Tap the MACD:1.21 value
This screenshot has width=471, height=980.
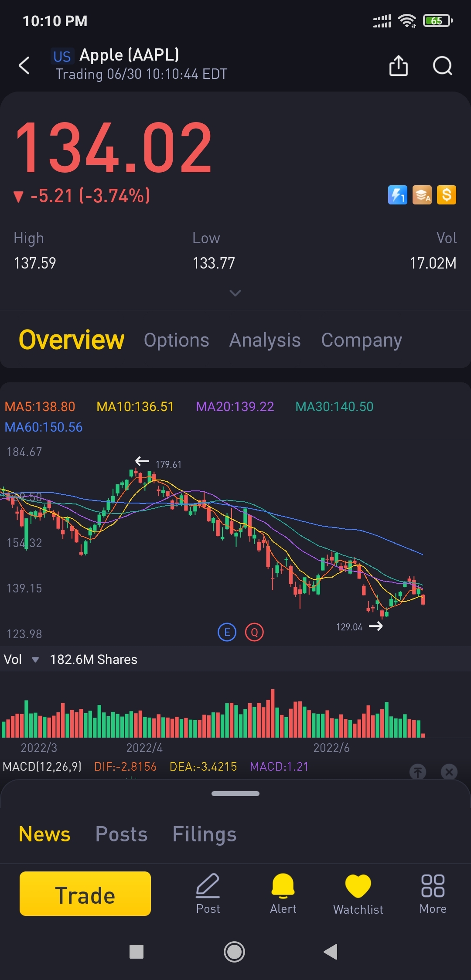tap(279, 766)
